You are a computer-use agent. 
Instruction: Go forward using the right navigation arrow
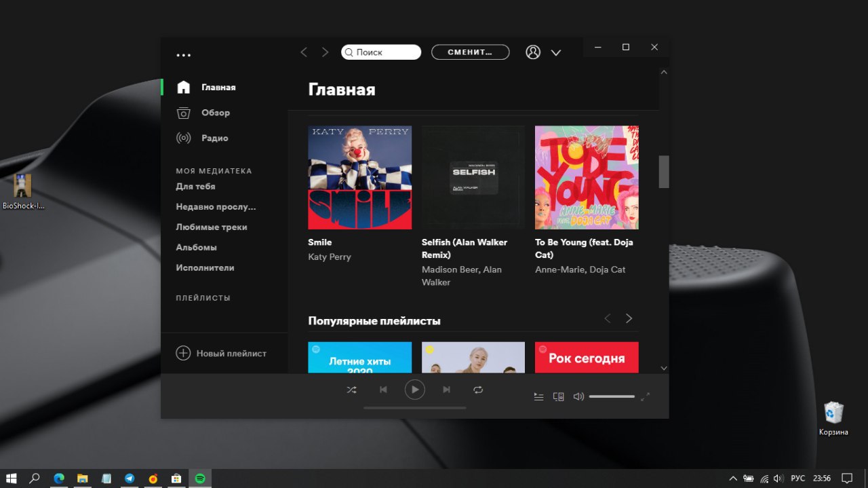(x=325, y=52)
